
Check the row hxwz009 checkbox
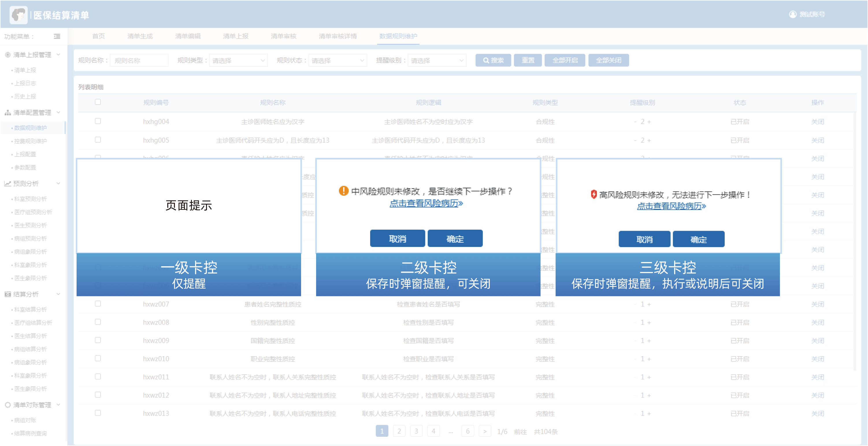tap(98, 340)
